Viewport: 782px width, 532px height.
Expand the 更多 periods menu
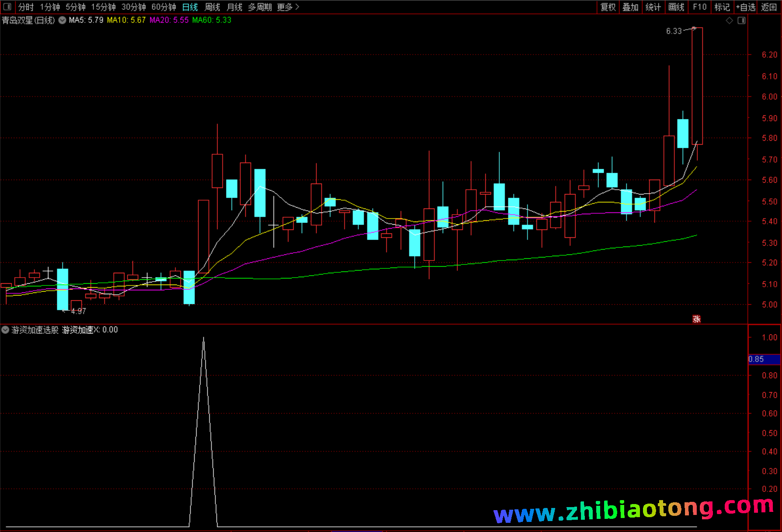pyautogui.click(x=288, y=7)
